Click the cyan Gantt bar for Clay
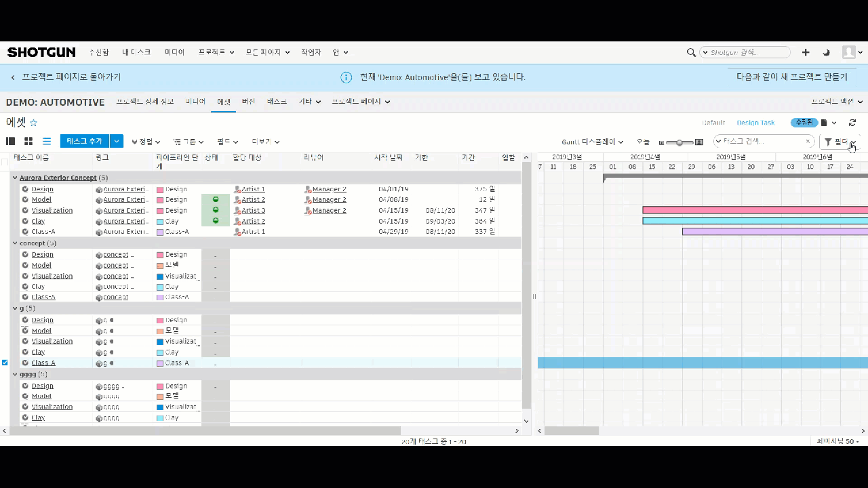868x488 pixels. (755, 220)
